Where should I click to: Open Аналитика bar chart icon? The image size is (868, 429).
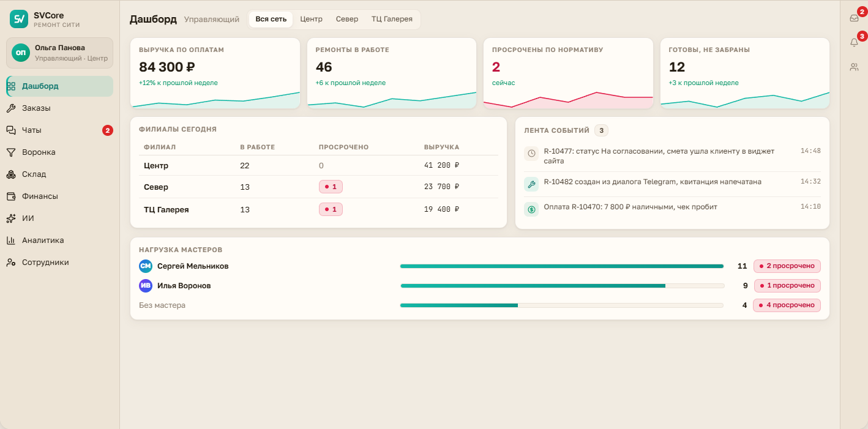pos(11,241)
